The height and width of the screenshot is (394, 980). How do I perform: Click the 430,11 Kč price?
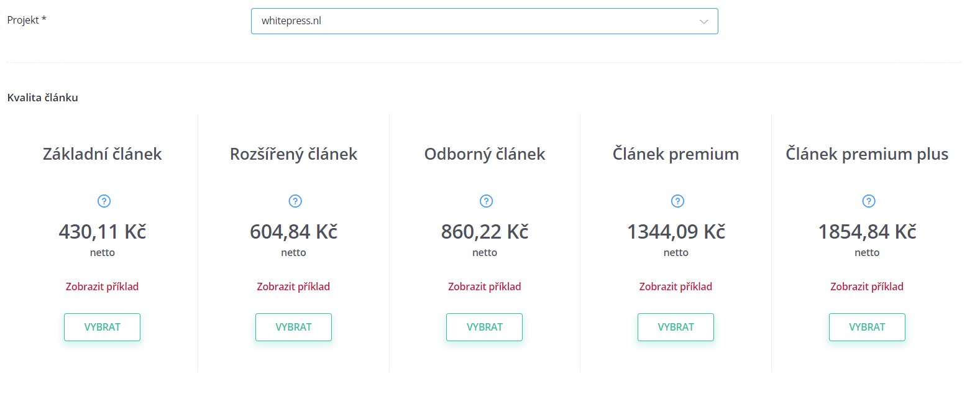(102, 232)
